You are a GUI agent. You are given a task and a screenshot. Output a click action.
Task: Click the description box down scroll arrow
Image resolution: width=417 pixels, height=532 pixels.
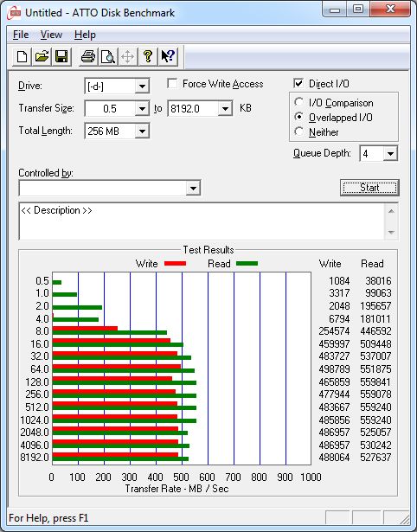click(391, 233)
